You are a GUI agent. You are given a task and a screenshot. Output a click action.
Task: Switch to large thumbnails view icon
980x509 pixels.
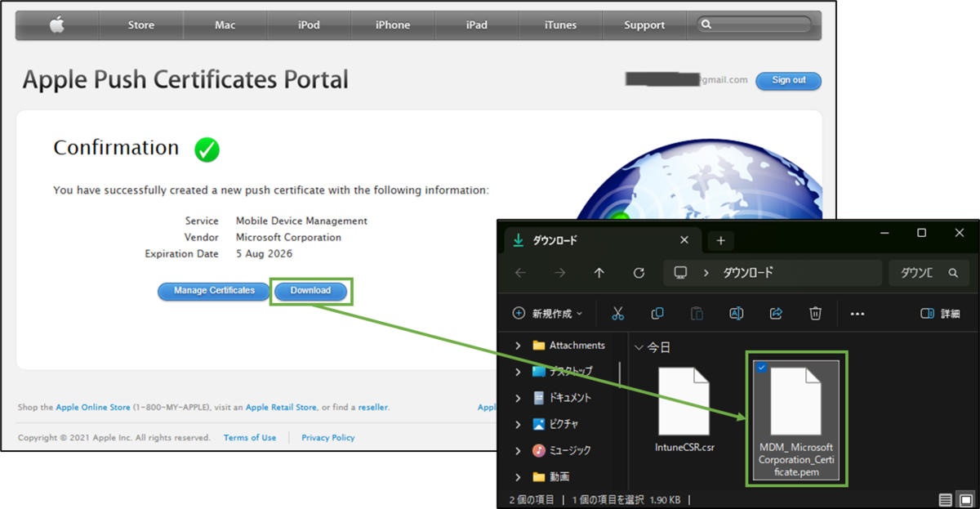(965, 500)
